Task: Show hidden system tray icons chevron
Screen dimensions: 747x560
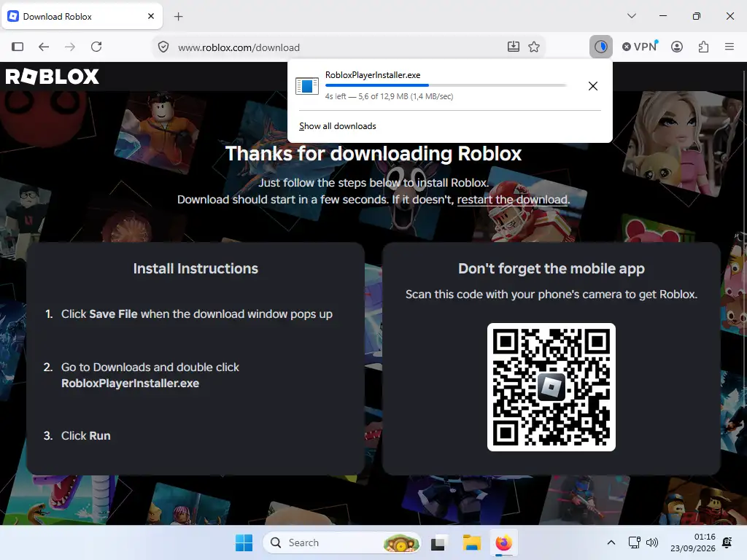Action: pyautogui.click(x=611, y=542)
